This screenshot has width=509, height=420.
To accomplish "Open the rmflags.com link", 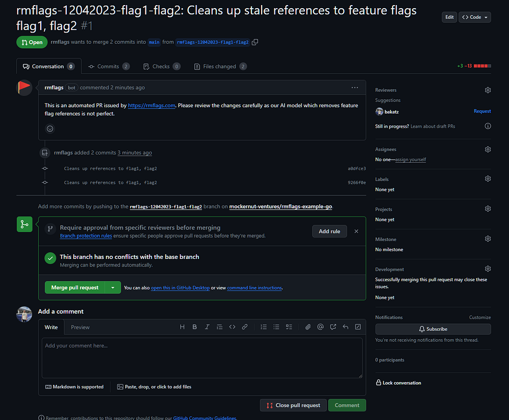I will pyautogui.click(x=151, y=105).
